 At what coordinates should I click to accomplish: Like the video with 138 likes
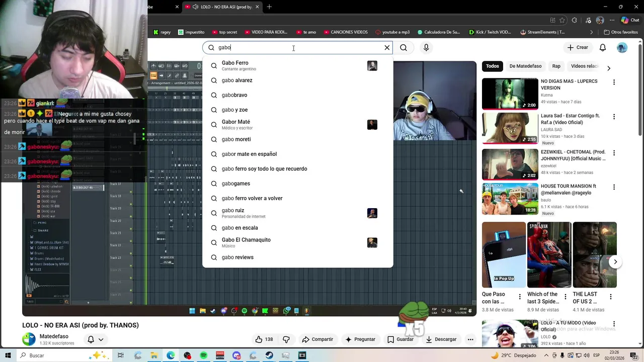[x=264, y=339]
